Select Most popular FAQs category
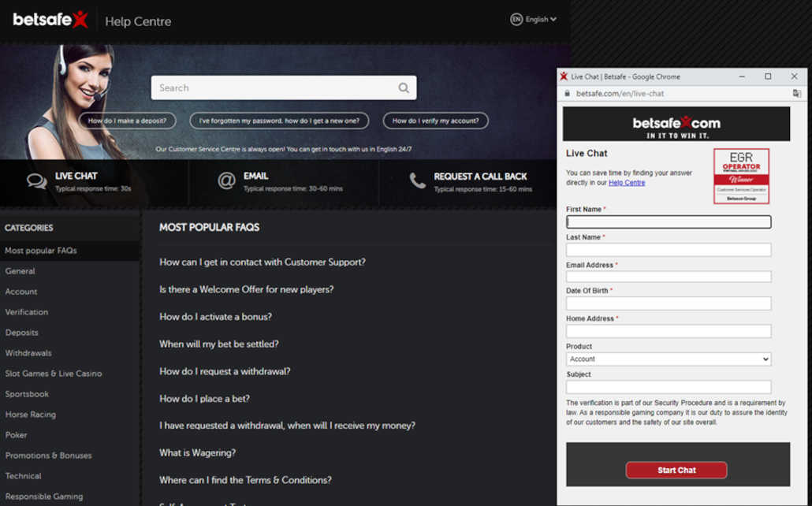The height and width of the screenshot is (506, 812). click(x=70, y=251)
